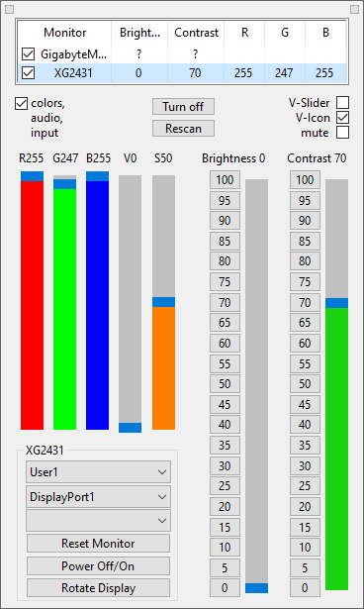Set contrast to 85 preset button
The image size is (364, 609).
click(x=305, y=242)
